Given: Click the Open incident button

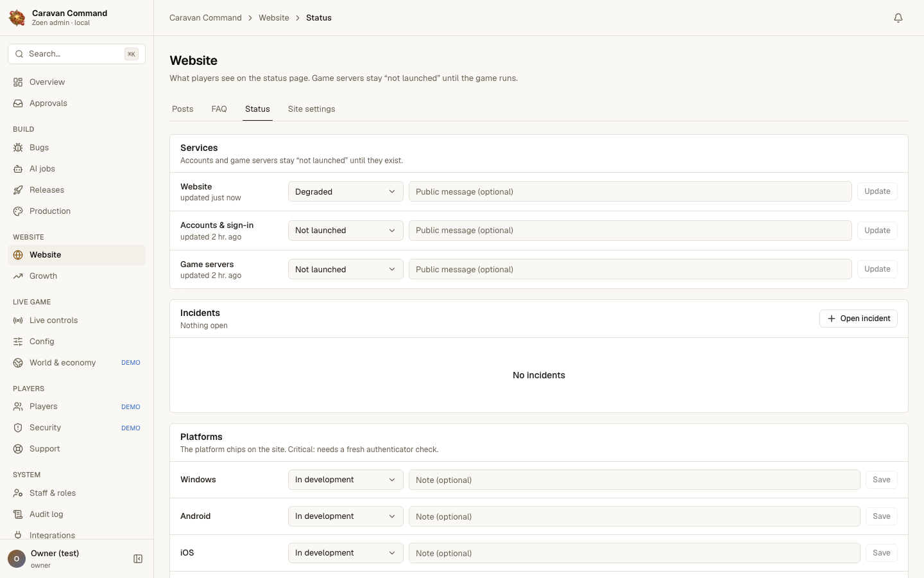Looking at the screenshot, I should 859,319.
